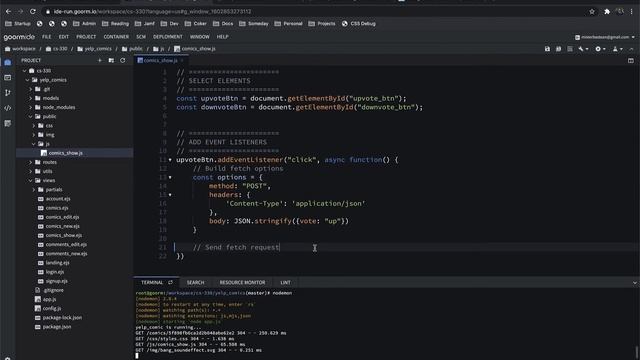Open the FILE menu

click(x=47, y=37)
